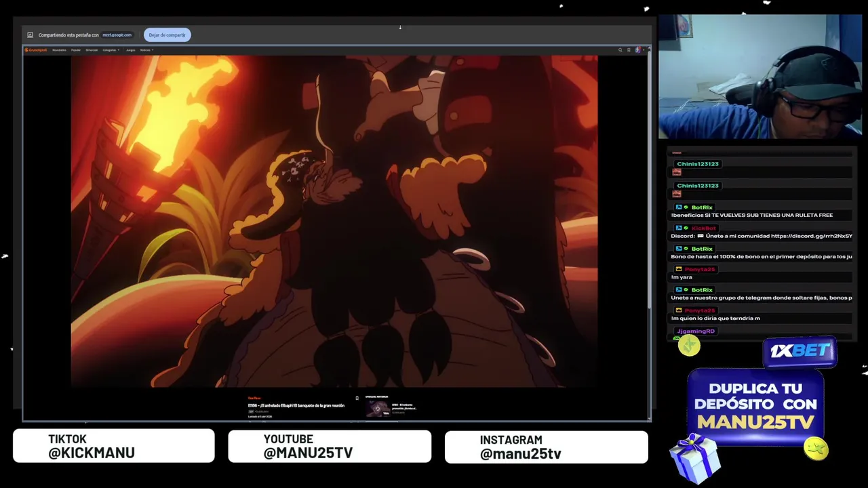Click the Crunchyroll logo

[x=36, y=49]
